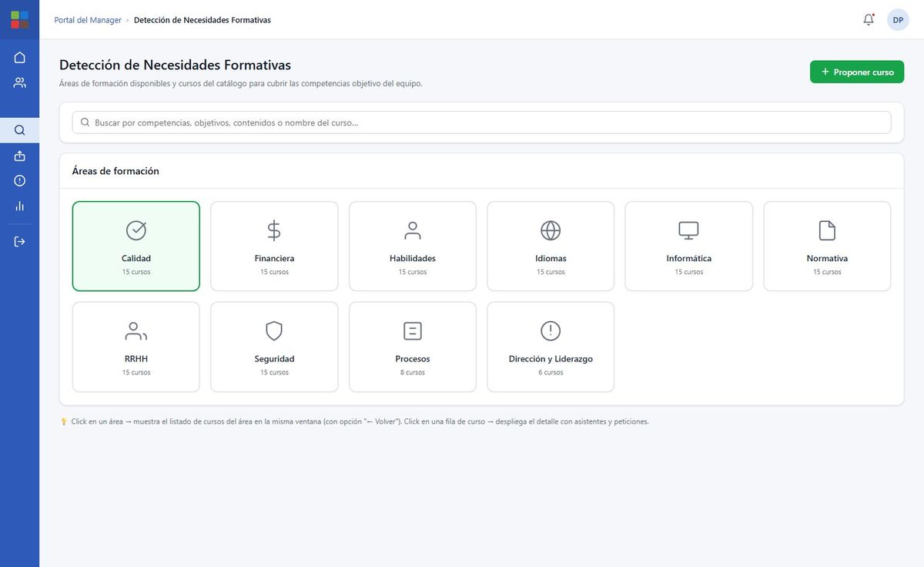Click the lightbulb hint text below cards
Screen dimensions: 924x567
pos(355,421)
